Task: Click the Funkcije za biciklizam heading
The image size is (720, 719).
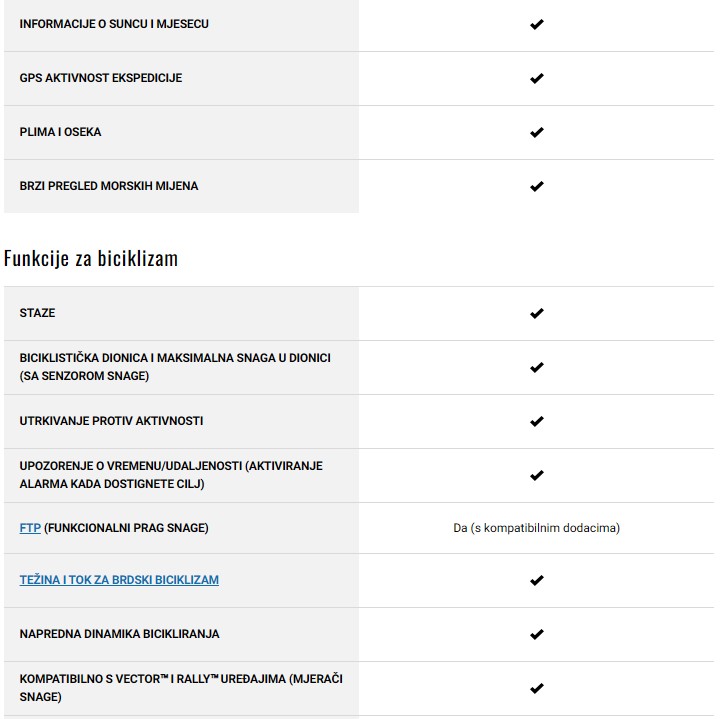Action: pos(91,258)
